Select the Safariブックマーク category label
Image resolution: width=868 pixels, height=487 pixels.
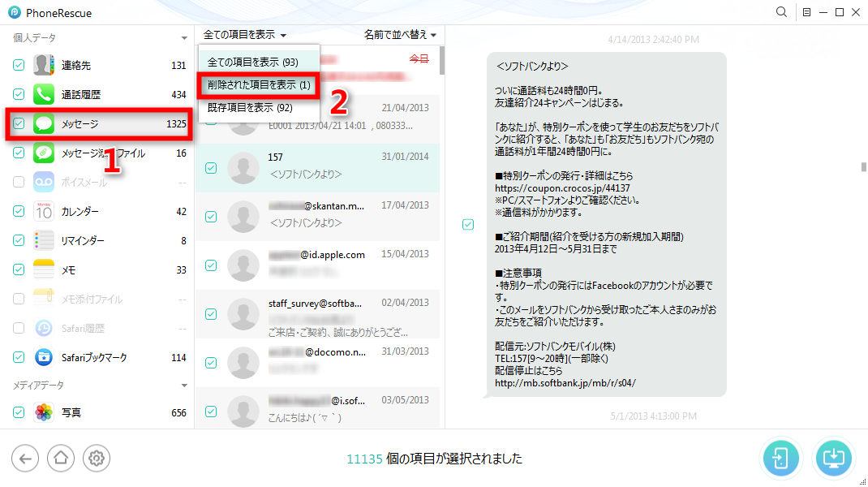pos(94,357)
